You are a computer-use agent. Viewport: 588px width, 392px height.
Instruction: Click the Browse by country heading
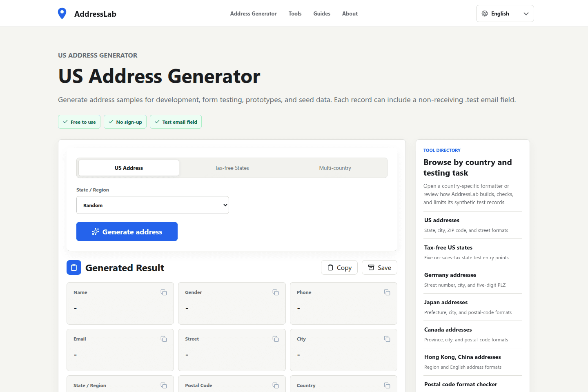468,167
